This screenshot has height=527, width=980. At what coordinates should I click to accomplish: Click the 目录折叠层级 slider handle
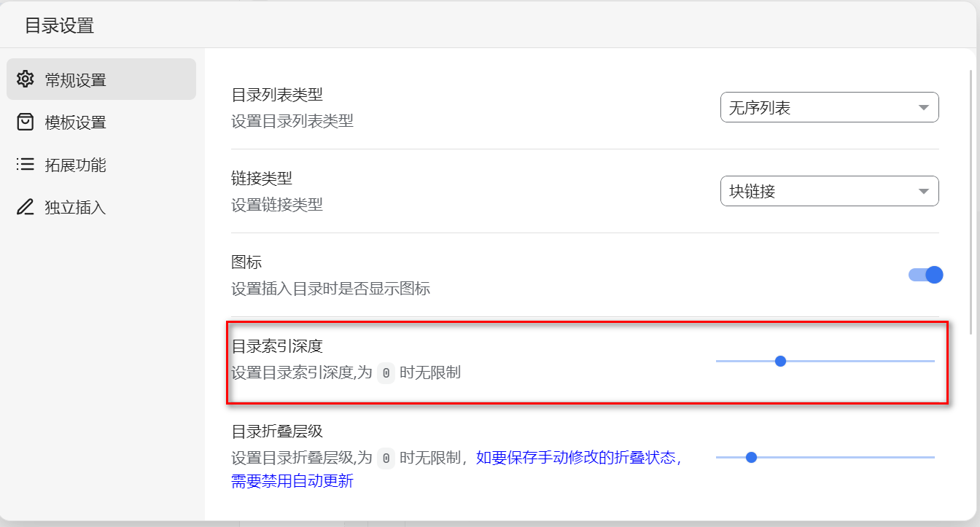point(751,457)
